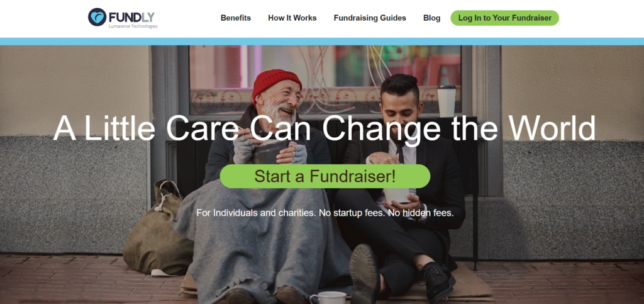Click the Lumaverse Technologies tagline under logo
The width and height of the screenshot is (644, 304).
(x=133, y=26)
